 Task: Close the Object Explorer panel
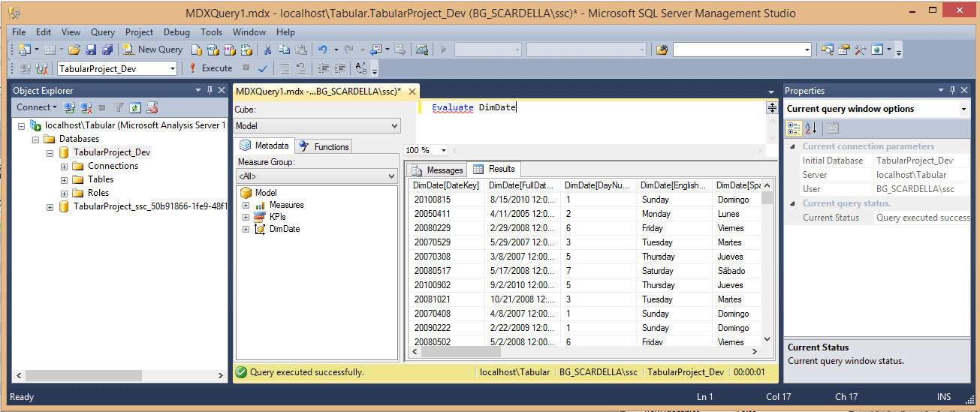[x=222, y=90]
